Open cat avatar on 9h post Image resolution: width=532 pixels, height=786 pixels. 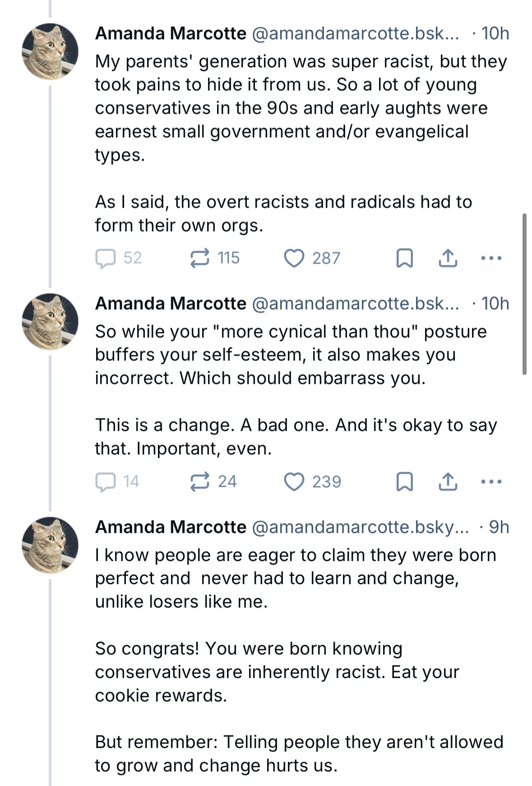(x=50, y=545)
